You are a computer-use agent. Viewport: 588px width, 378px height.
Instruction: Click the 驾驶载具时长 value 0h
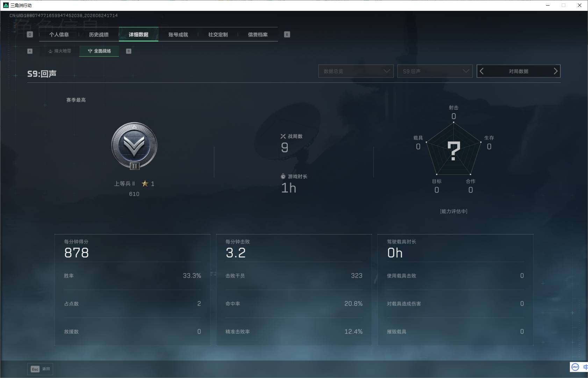tap(395, 253)
